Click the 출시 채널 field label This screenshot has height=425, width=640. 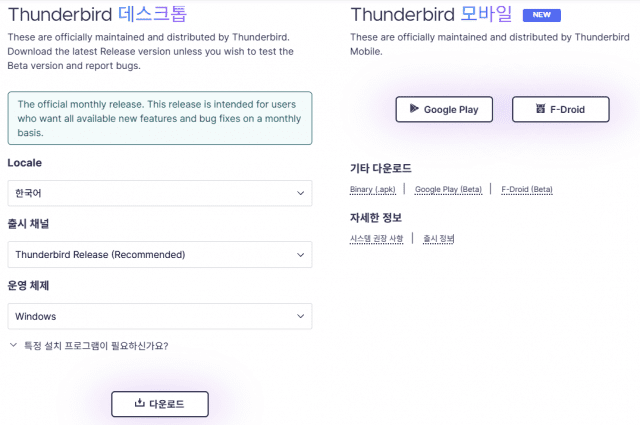pyautogui.click(x=28, y=223)
